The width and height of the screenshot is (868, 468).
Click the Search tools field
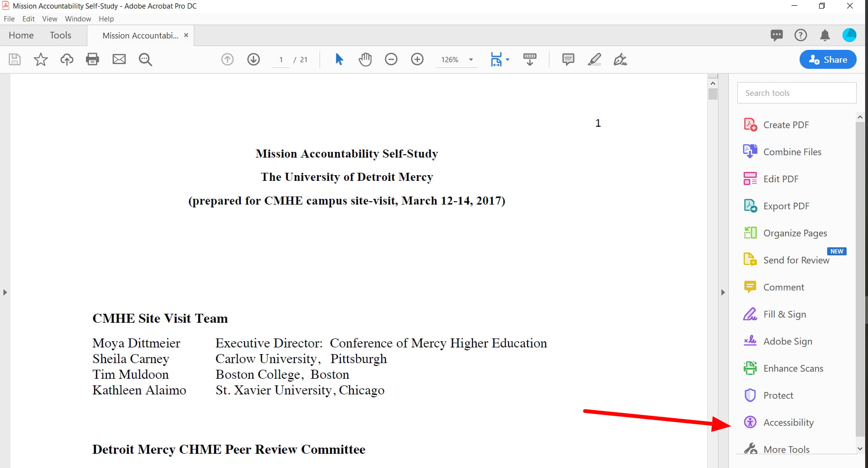[x=797, y=93]
